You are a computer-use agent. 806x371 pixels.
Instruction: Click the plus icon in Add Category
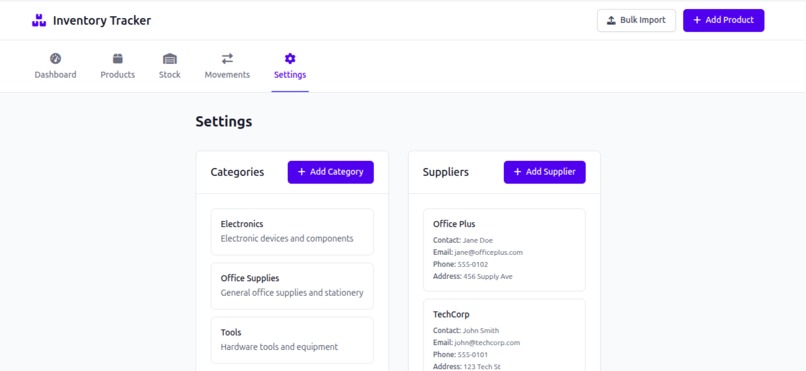click(x=302, y=172)
